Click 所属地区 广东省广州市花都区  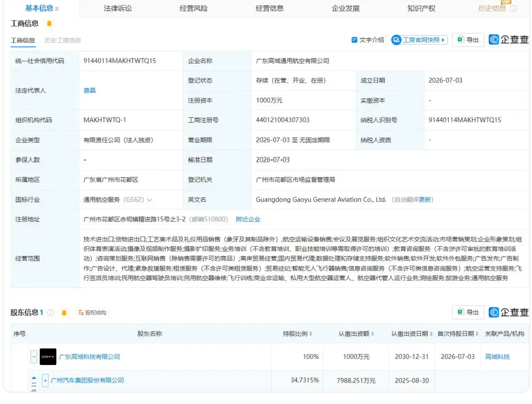(x=111, y=180)
